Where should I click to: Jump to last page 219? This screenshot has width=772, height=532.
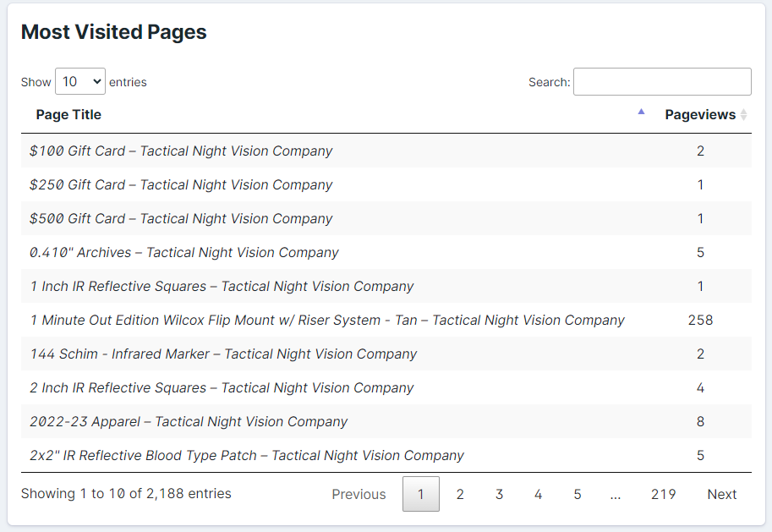663,494
